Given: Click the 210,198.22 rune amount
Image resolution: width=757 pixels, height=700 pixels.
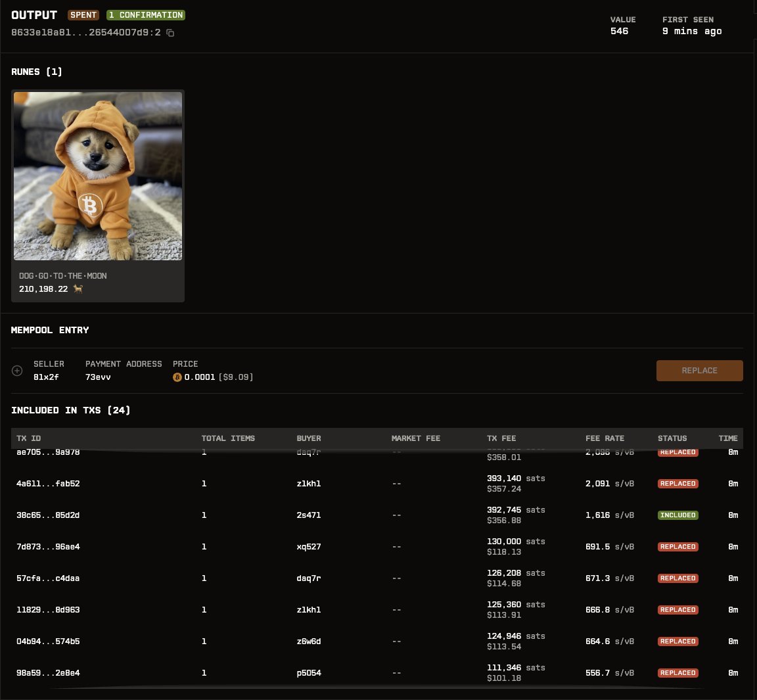Looking at the screenshot, I should coord(43,289).
